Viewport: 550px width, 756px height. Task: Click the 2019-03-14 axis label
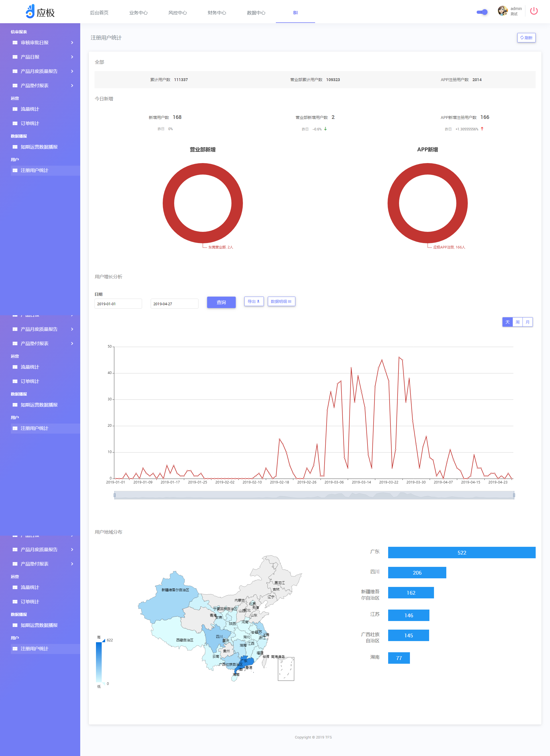point(361,482)
